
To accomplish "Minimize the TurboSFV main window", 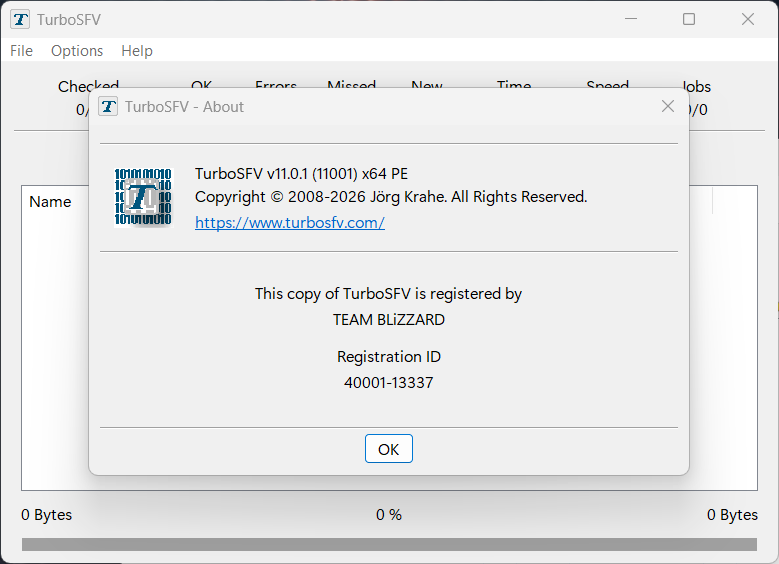I will click(x=630, y=19).
